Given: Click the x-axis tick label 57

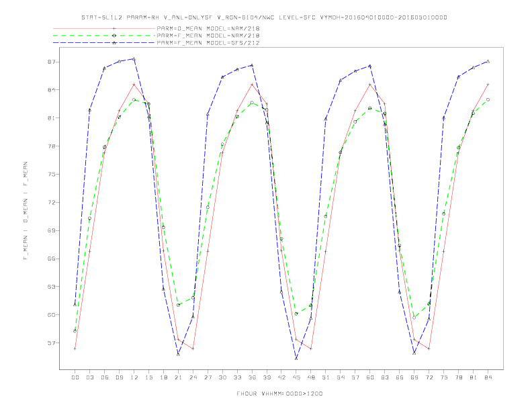Looking at the screenshot, I should 355,377.
